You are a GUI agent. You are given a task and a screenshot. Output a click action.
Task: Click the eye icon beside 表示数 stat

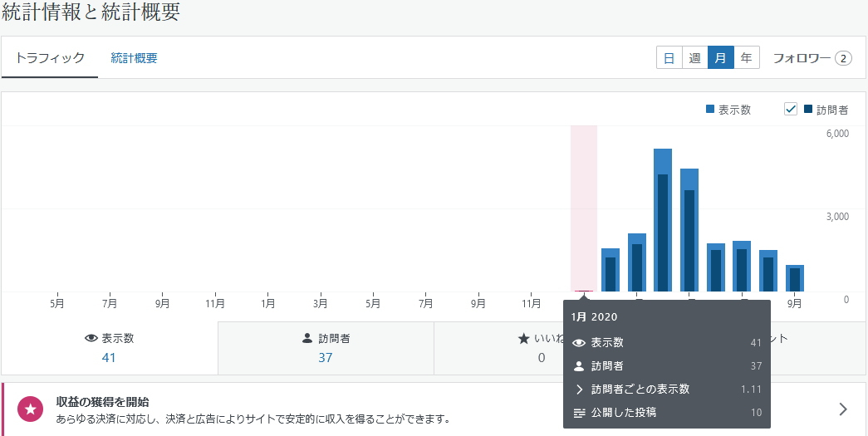(91, 339)
